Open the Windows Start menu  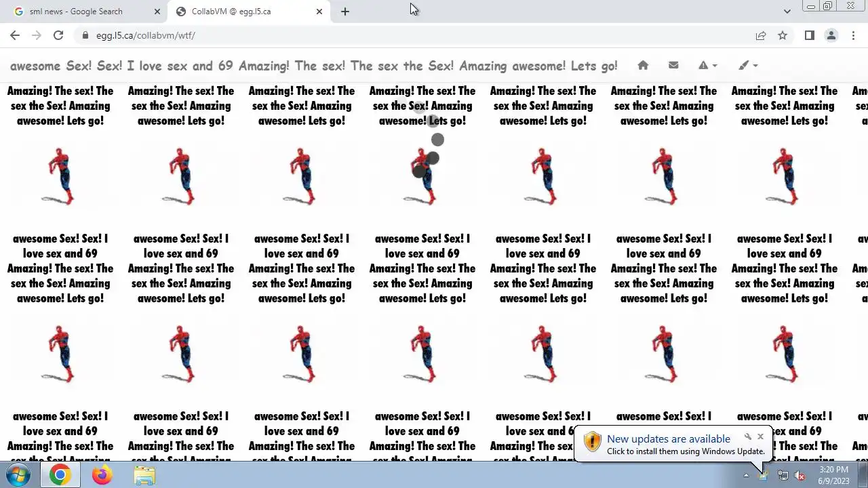point(18,475)
